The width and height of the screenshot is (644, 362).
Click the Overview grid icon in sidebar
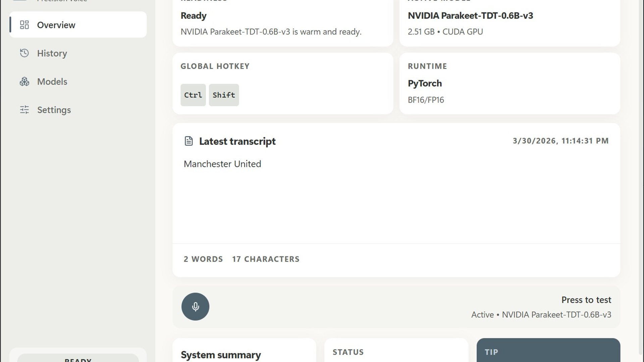[24, 25]
